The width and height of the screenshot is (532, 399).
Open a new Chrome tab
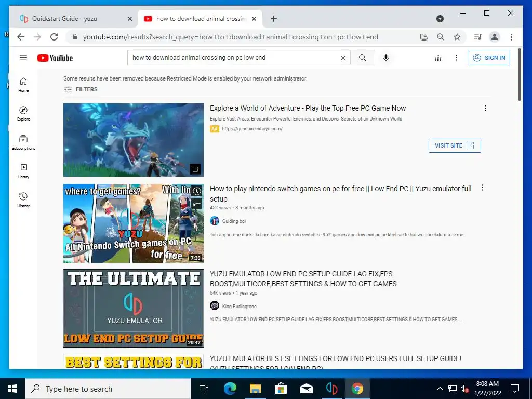pyautogui.click(x=274, y=19)
